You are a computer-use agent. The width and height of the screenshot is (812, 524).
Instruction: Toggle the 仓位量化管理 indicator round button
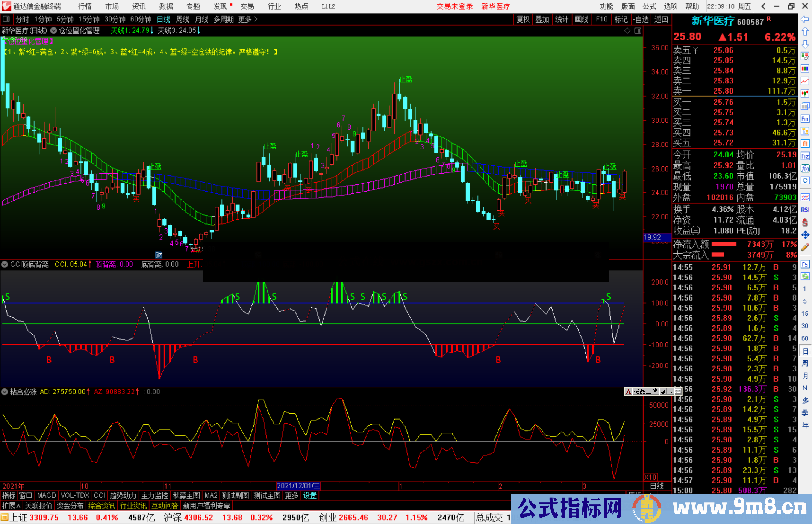click(54, 30)
